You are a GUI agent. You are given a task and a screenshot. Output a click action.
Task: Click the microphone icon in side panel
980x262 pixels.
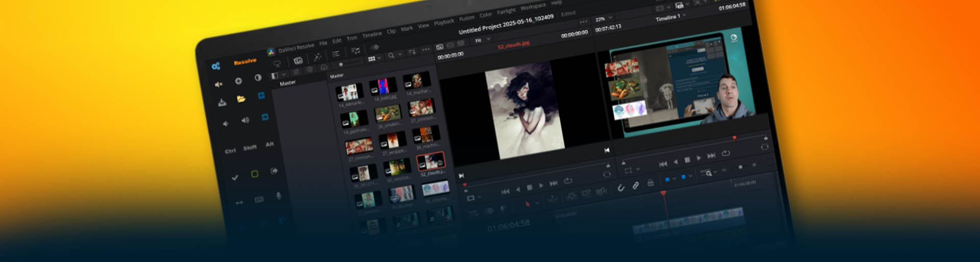(x=278, y=196)
